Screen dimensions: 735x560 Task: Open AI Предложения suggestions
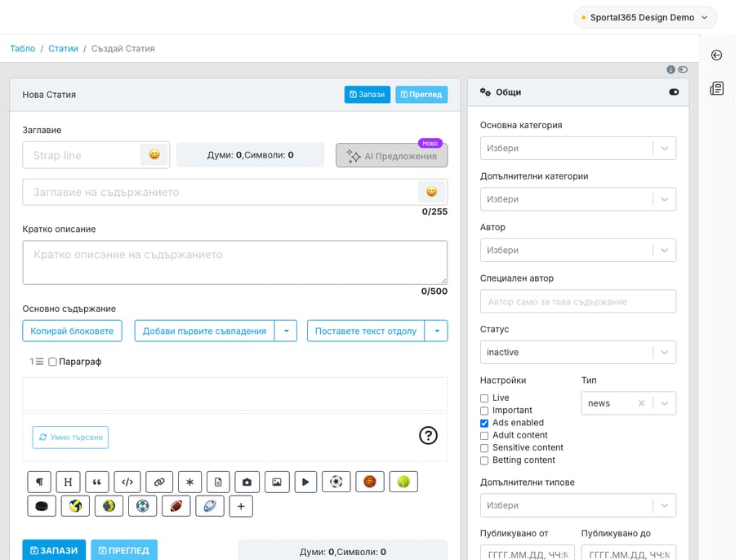[391, 156]
